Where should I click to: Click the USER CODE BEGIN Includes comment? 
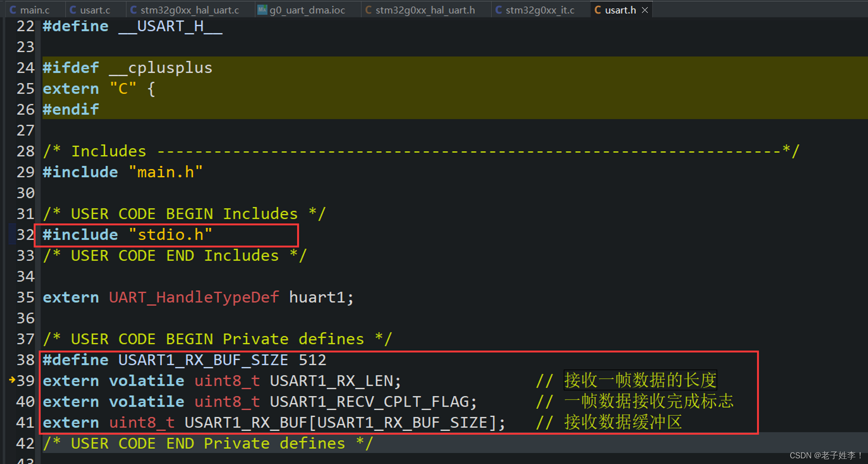[x=184, y=214]
